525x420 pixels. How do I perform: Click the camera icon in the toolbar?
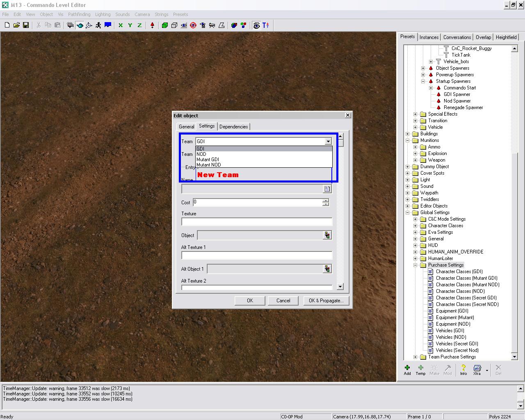click(70, 25)
